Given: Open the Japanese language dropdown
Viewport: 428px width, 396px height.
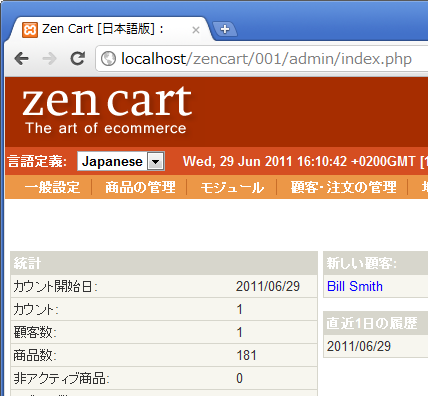Looking at the screenshot, I should point(121,161).
